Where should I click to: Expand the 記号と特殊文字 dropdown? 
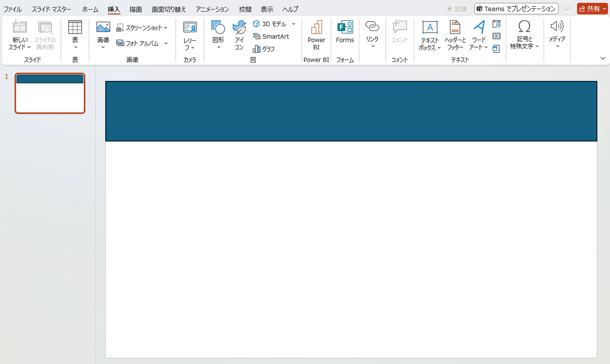pos(537,46)
